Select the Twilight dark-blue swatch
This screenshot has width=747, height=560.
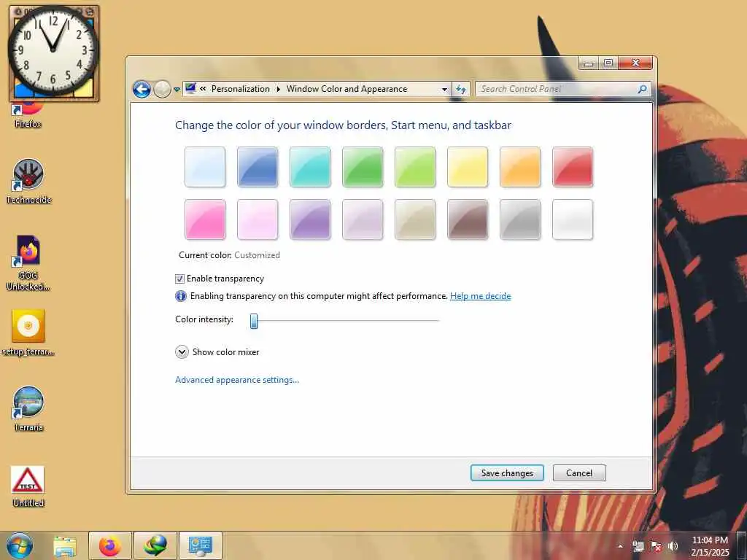[258, 167]
